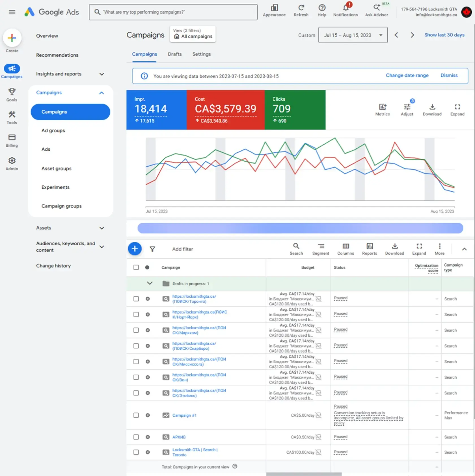
Task: Collapse the table toolbar chevron
Action: click(464, 249)
